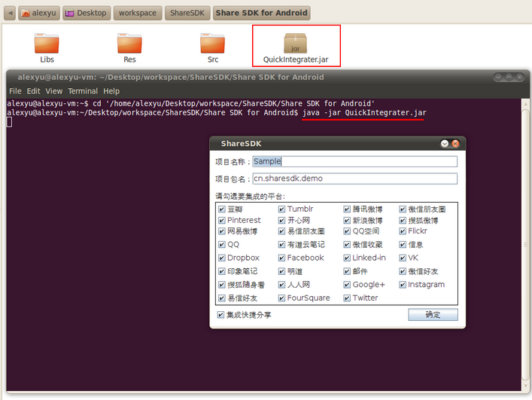This screenshot has width=532, height=400.
Task: Go to workspace in path bar
Action: tap(138, 13)
